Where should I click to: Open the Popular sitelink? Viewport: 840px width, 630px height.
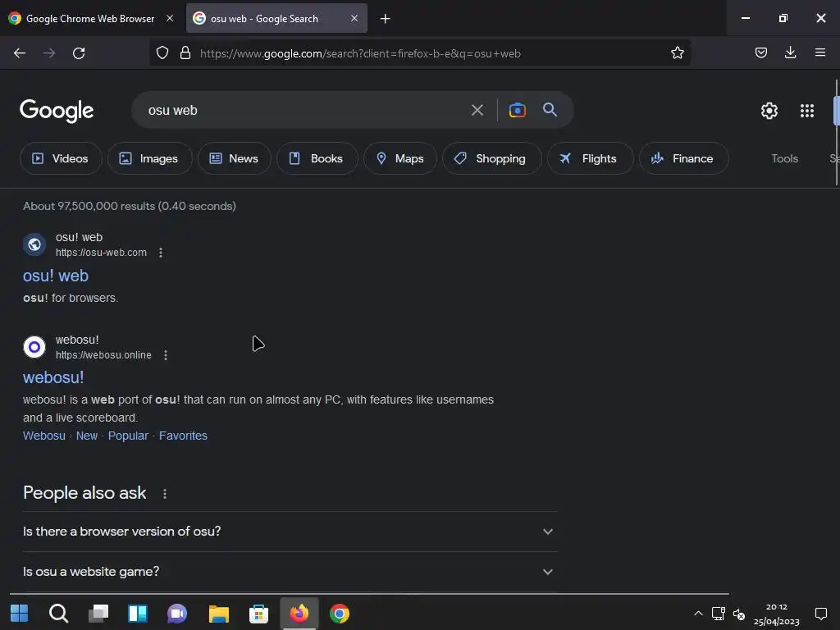click(128, 436)
